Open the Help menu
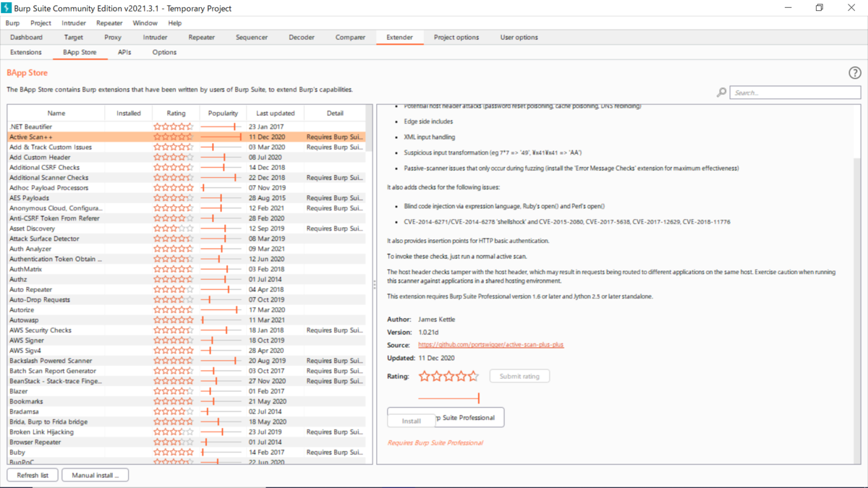 tap(175, 23)
